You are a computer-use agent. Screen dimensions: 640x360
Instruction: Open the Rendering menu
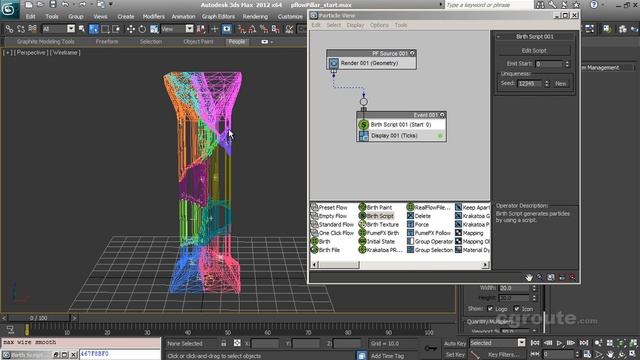(x=256, y=17)
